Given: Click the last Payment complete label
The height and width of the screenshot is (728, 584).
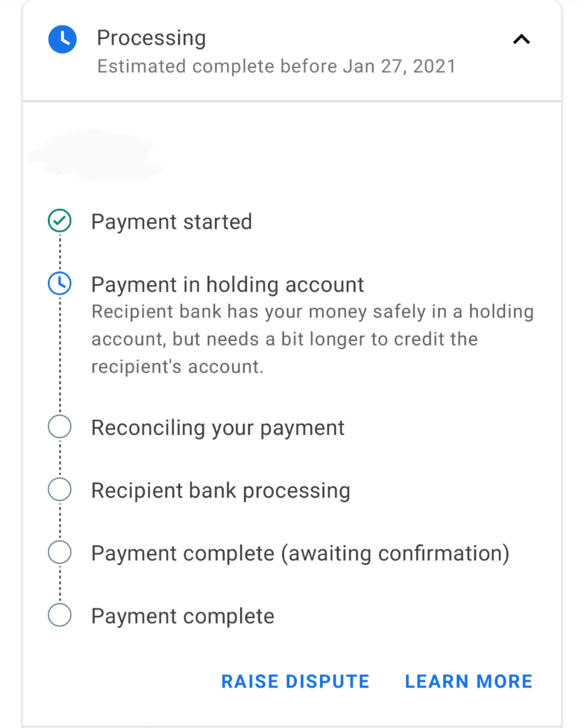Looking at the screenshot, I should click(183, 616).
